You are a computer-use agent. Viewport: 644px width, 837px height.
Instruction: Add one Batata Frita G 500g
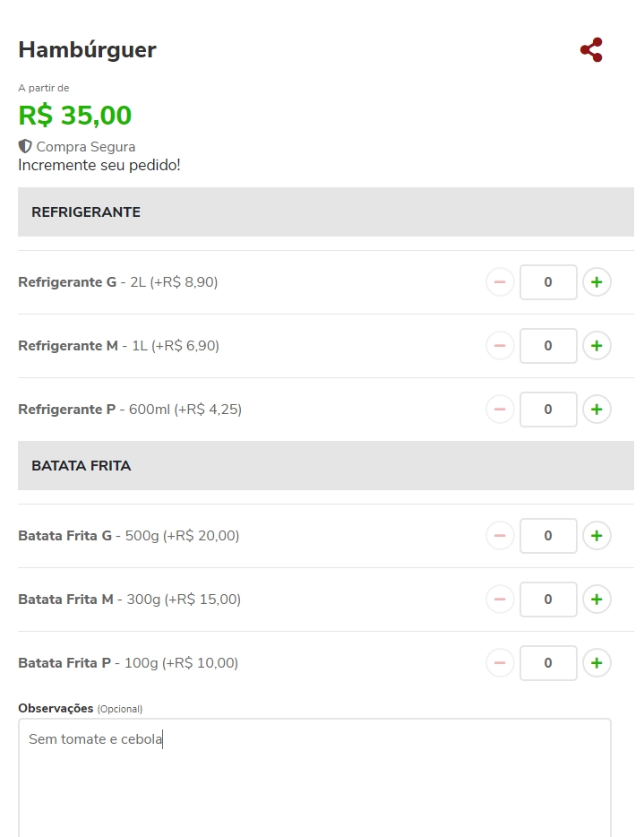pos(597,536)
